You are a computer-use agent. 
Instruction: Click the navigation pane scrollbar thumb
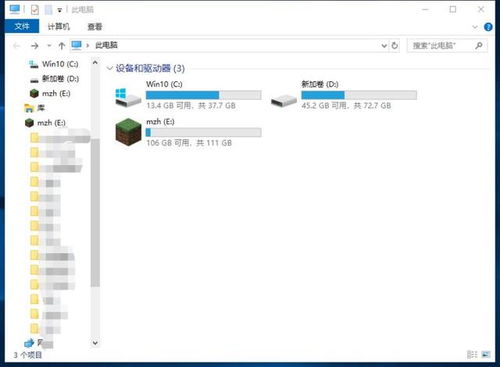95,213
